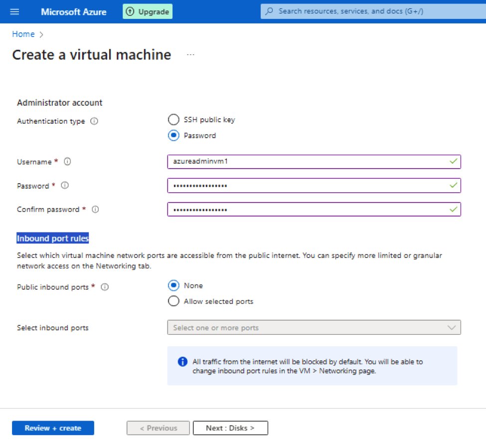Click the Password info icon
Screen dimensions: 486x448
click(x=65, y=186)
